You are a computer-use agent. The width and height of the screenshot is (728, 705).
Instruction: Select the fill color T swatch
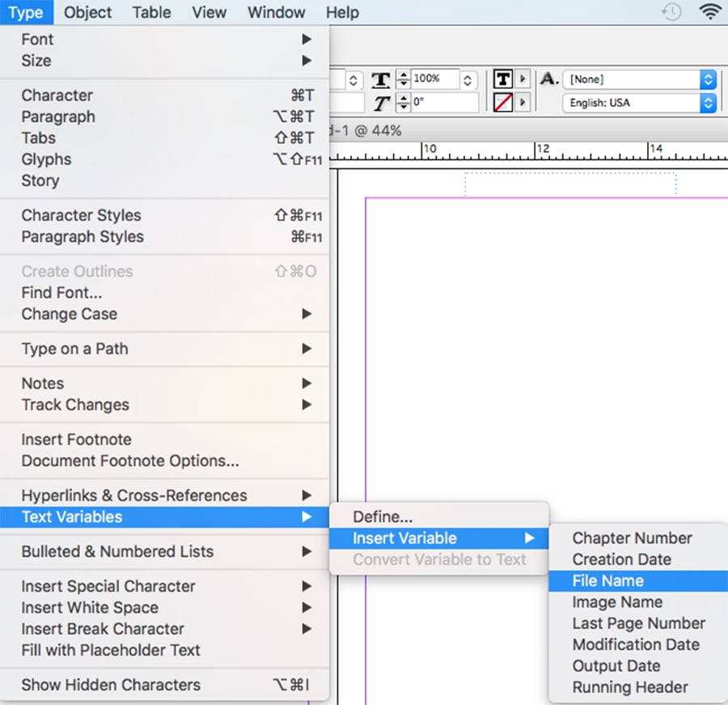(503, 79)
